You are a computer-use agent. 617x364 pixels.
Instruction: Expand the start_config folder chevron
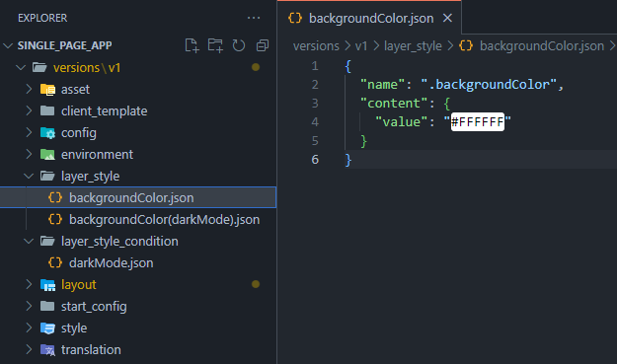coord(29,306)
